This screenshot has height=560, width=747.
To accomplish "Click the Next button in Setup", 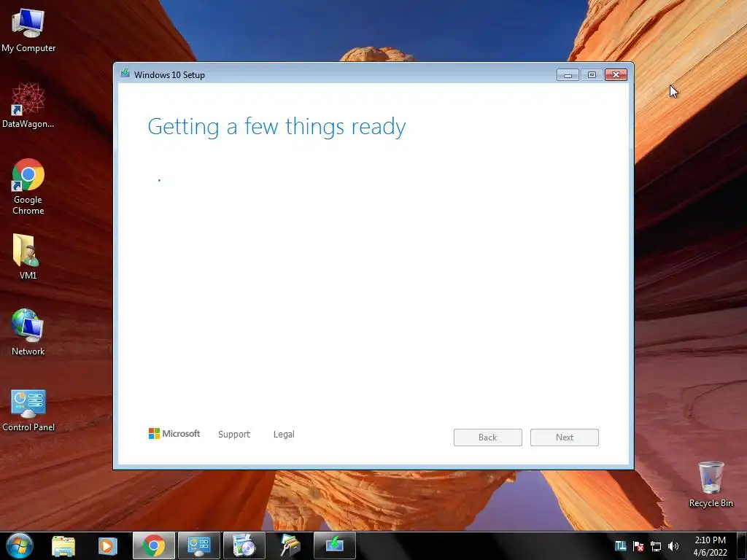I will point(565,437).
